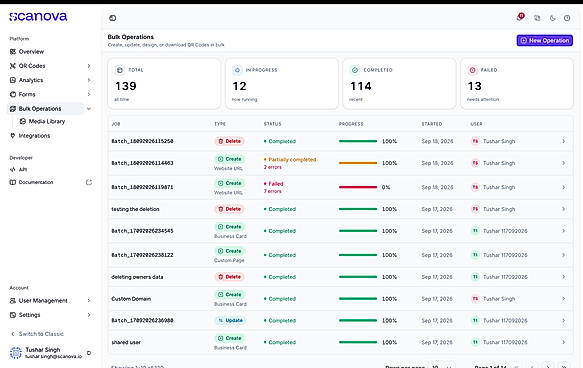Click the user avatar in Batch_17092026234545 row
This screenshot has height=368, width=583.
475,231
